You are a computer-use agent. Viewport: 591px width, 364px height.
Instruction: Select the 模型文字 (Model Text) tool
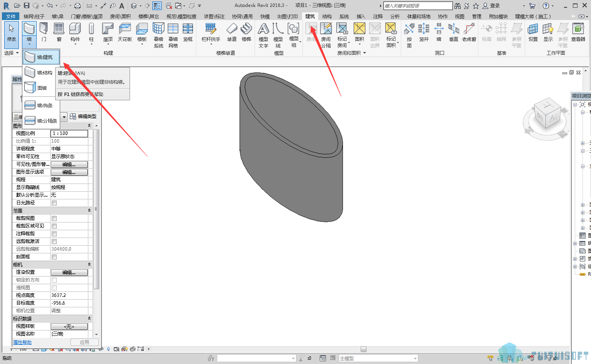[263, 35]
